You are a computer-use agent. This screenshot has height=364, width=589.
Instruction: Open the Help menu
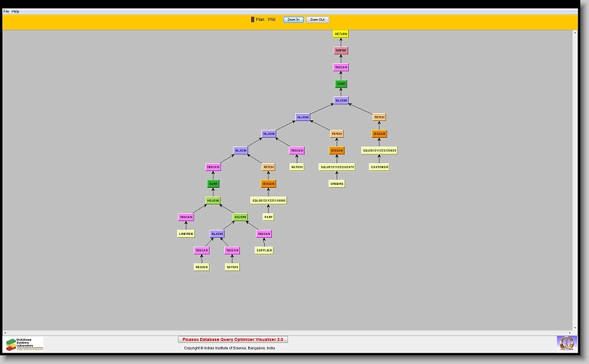tap(15, 12)
